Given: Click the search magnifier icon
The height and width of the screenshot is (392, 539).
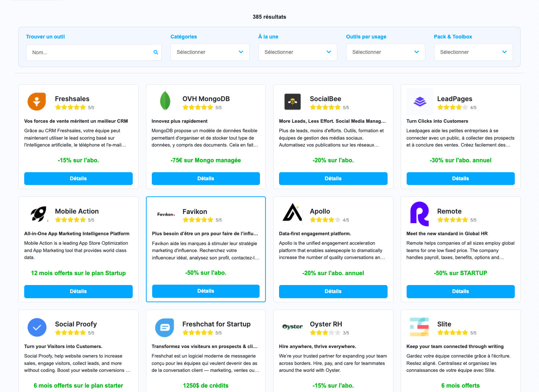Looking at the screenshot, I should (x=156, y=52).
